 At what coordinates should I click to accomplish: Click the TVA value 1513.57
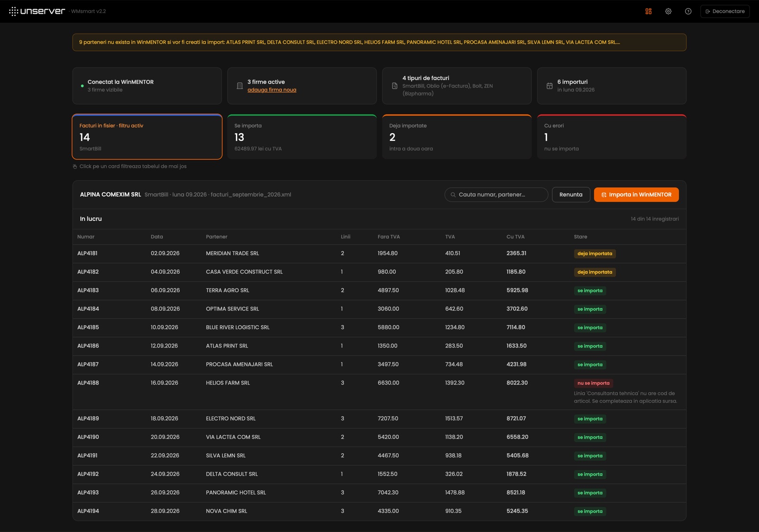[454, 419]
